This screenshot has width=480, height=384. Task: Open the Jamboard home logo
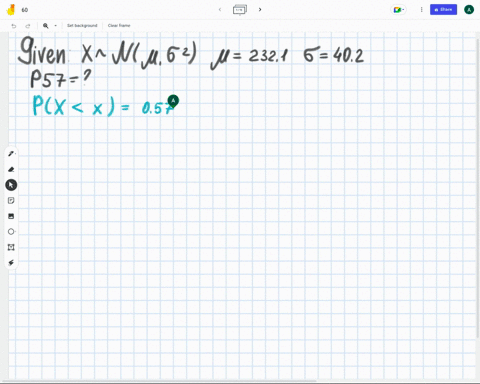click(11, 10)
